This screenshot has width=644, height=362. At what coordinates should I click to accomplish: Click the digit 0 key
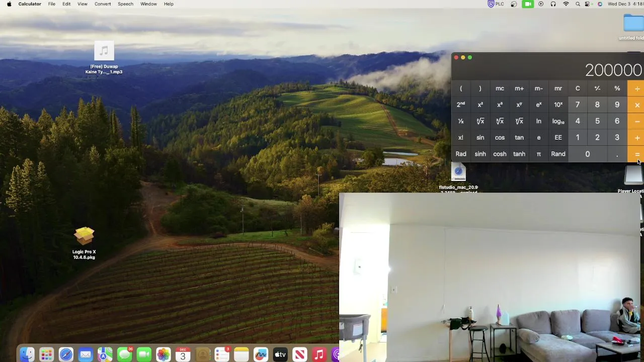[x=587, y=154]
